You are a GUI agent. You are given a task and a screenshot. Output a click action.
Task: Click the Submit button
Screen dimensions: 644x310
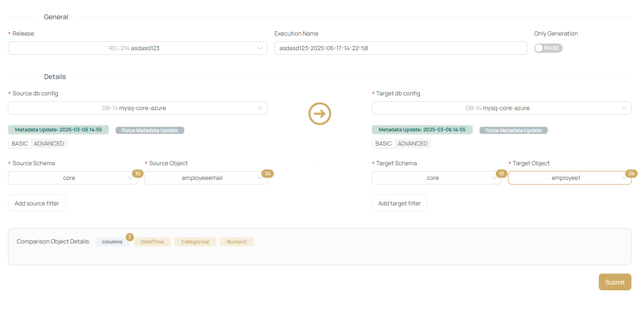coord(615,282)
